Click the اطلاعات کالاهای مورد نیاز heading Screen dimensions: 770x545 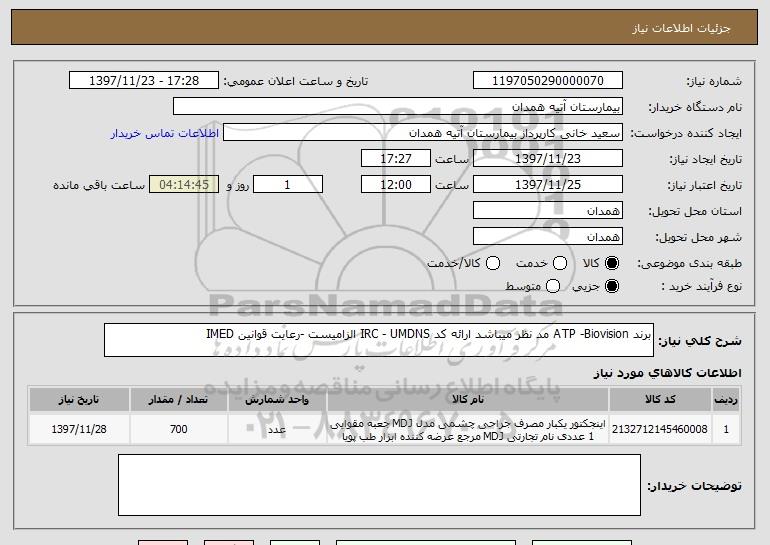[x=667, y=373]
